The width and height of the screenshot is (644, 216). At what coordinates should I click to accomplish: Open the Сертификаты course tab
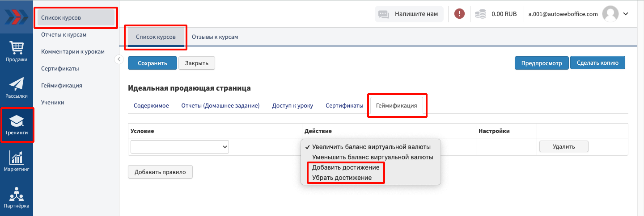point(344,106)
